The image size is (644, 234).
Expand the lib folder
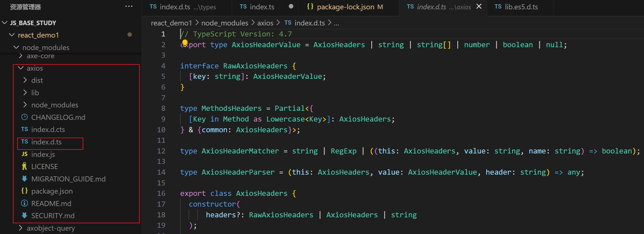coord(25,93)
